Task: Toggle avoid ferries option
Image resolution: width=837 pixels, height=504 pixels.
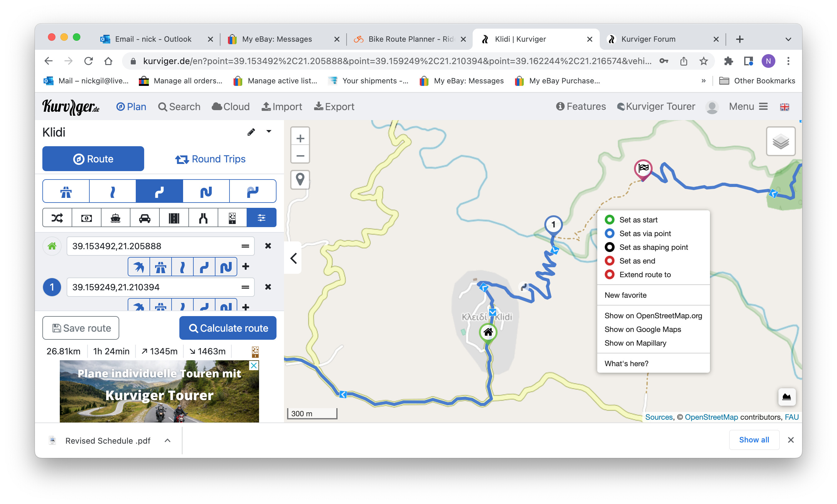Action: coord(116,217)
